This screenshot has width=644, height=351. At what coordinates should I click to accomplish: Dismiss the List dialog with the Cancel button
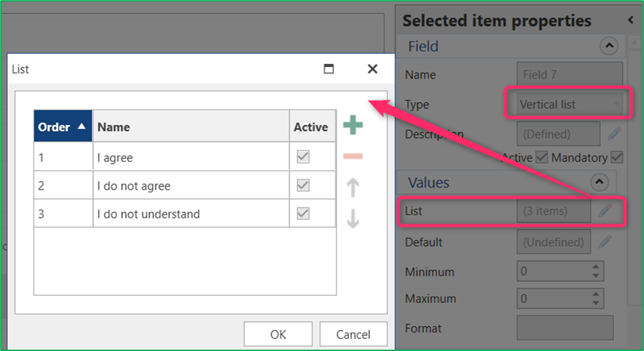pos(353,334)
